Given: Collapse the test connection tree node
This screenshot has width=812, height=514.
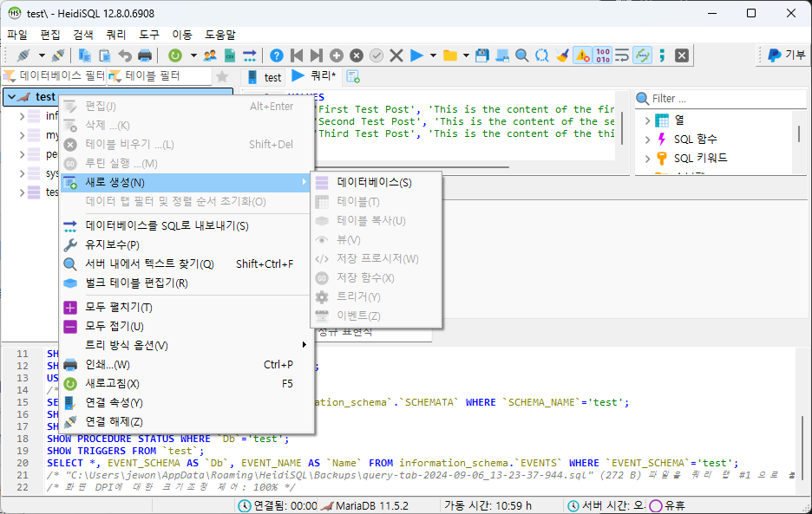Looking at the screenshot, I should point(11,97).
